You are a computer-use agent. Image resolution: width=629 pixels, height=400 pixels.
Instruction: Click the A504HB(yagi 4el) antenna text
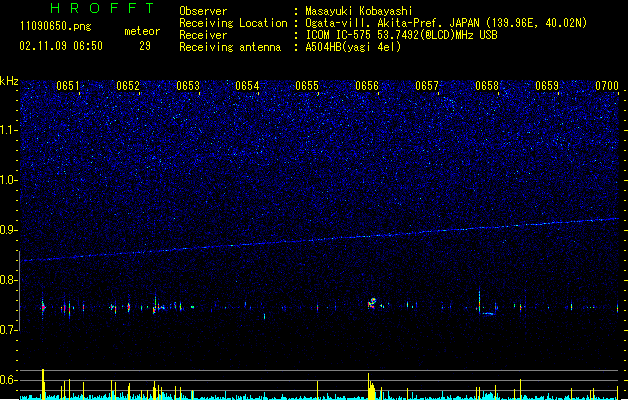click(x=353, y=47)
